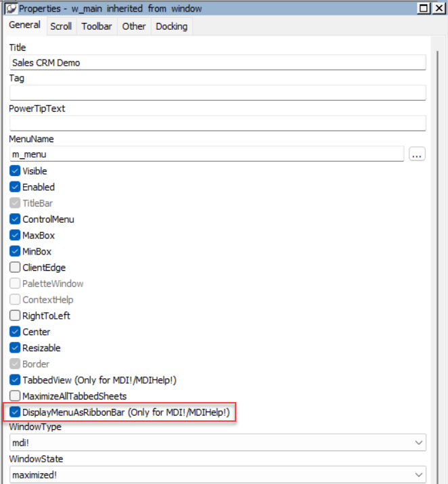The width and height of the screenshot is (448, 484).
Task: Disable the Enabled checkbox
Action: point(16,187)
